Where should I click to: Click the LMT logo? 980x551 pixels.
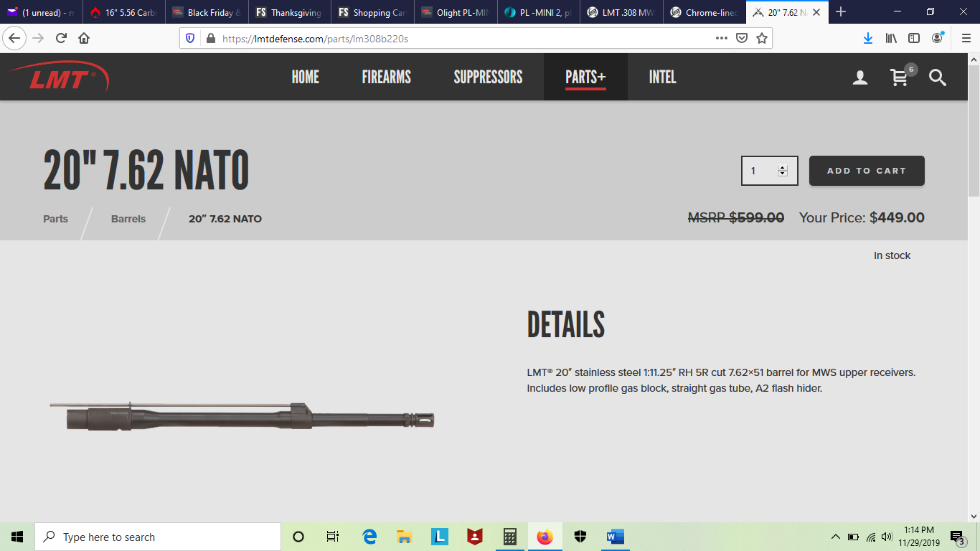[60, 77]
